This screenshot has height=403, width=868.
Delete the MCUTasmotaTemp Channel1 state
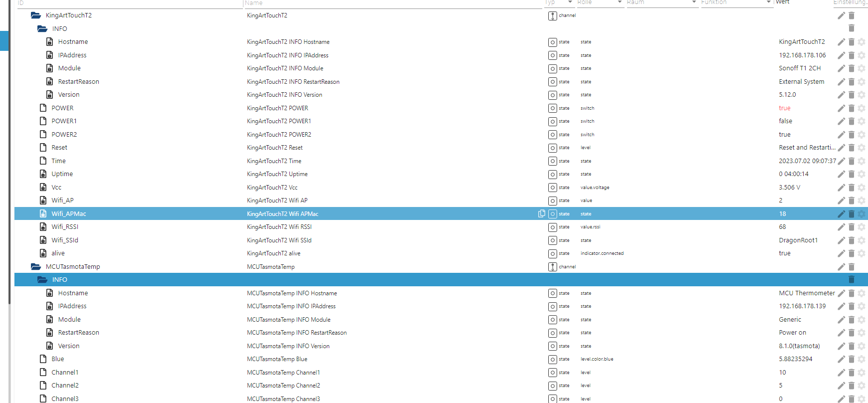852,373
